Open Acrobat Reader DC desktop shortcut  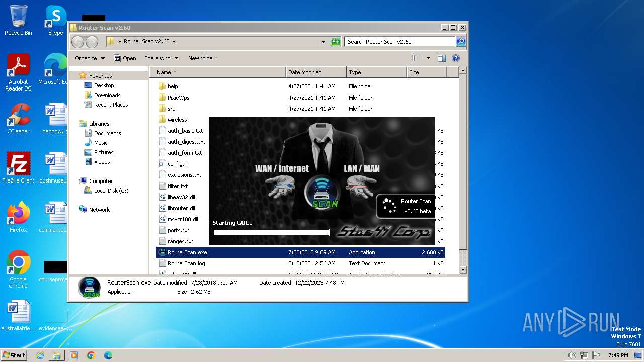(18, 72)
